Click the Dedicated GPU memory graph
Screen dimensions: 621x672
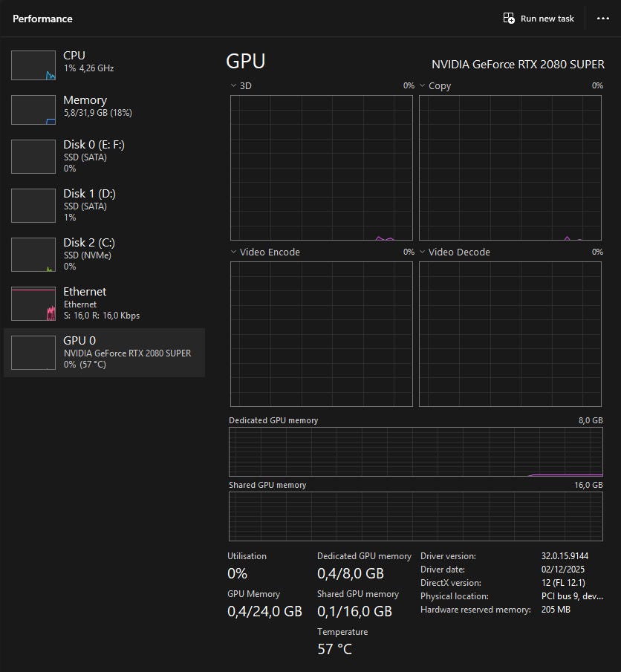point(415,451)
